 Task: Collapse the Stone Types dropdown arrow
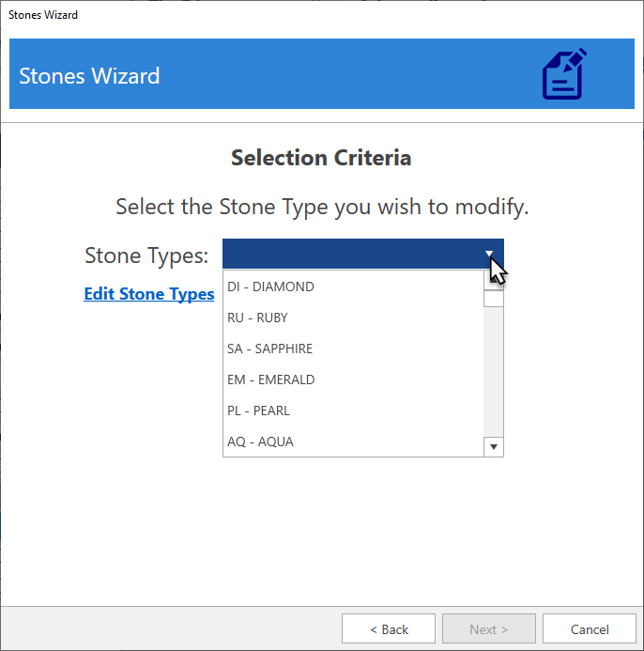click(490, 255)
